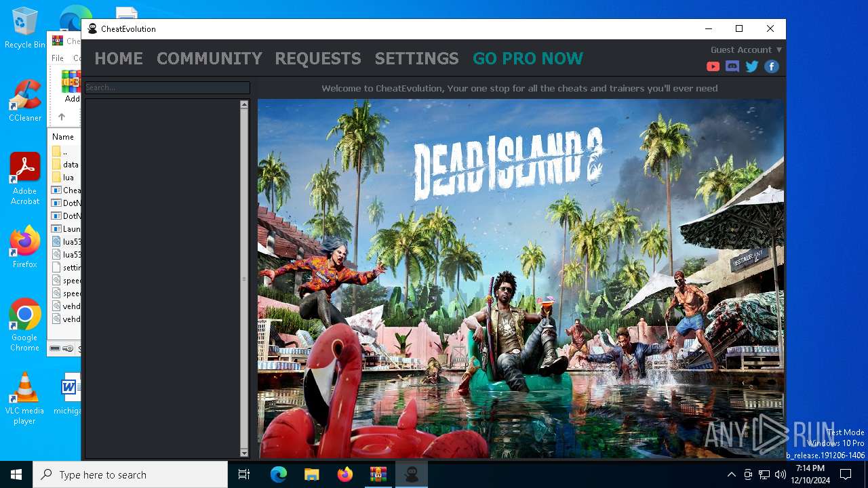Image resolution: width=868 pixels, height=488 pixels.
Task: Click the CheatEvolution title bar app icon
Action: pyautogui.click(x=93, y=28)
